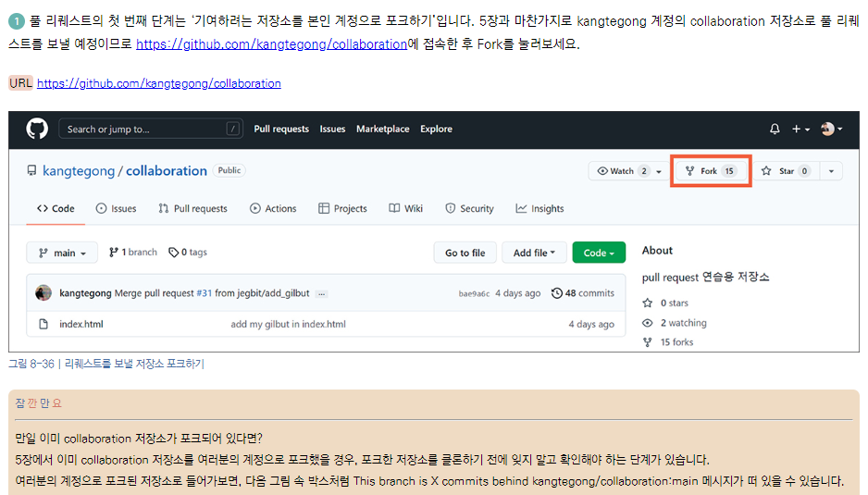Image resolution: width=868 pixels, height=495 pixels.
Task: Open the Add file dropdown
Action: [534, 253]
